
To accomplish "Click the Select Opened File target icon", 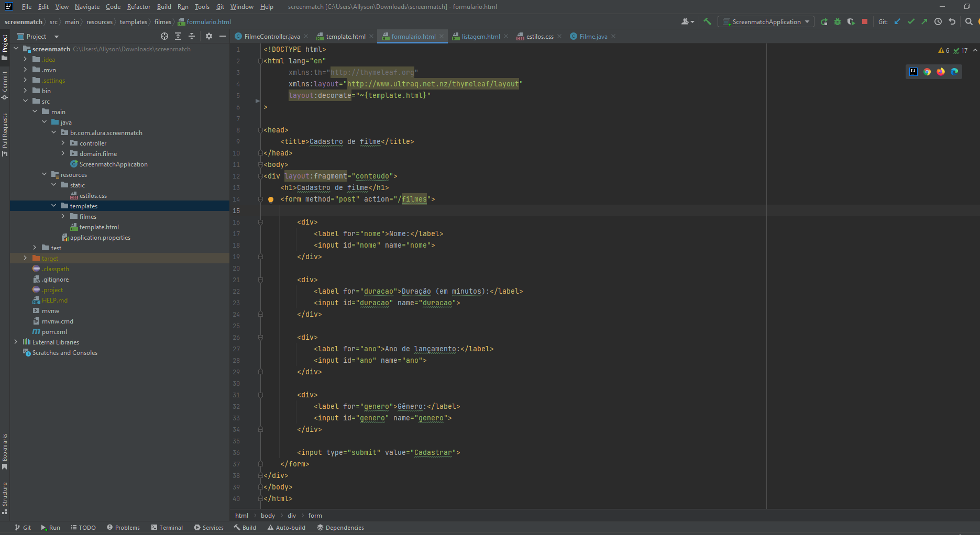I will (164, 36).
